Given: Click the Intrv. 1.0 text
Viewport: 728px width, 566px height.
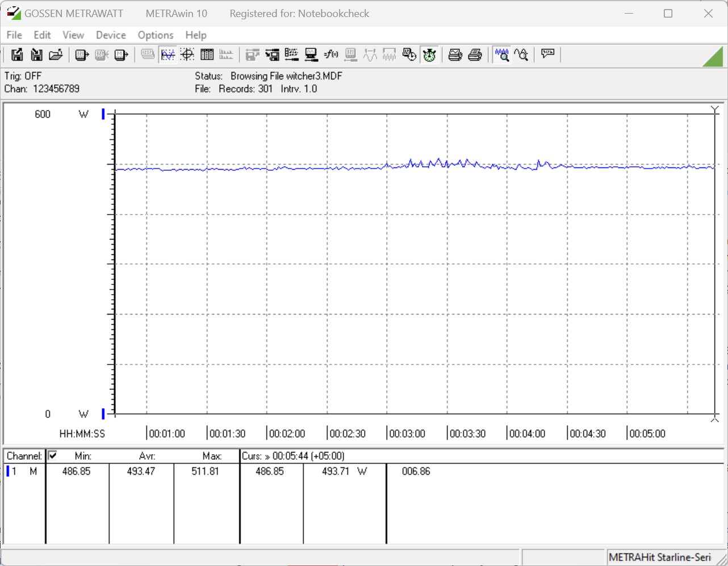Looking at the screenshot, I should tap(299, 89).
